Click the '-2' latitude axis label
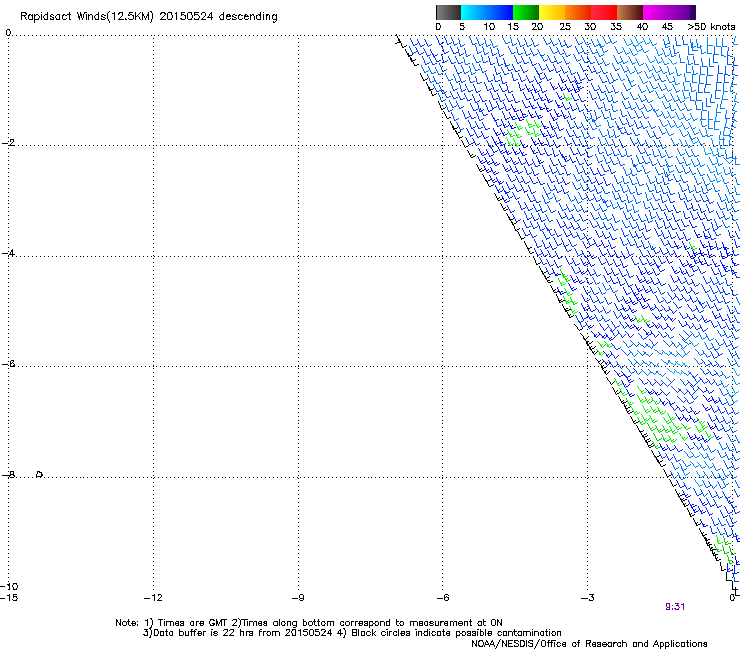The image size is (740, 650). coord(8,143)
